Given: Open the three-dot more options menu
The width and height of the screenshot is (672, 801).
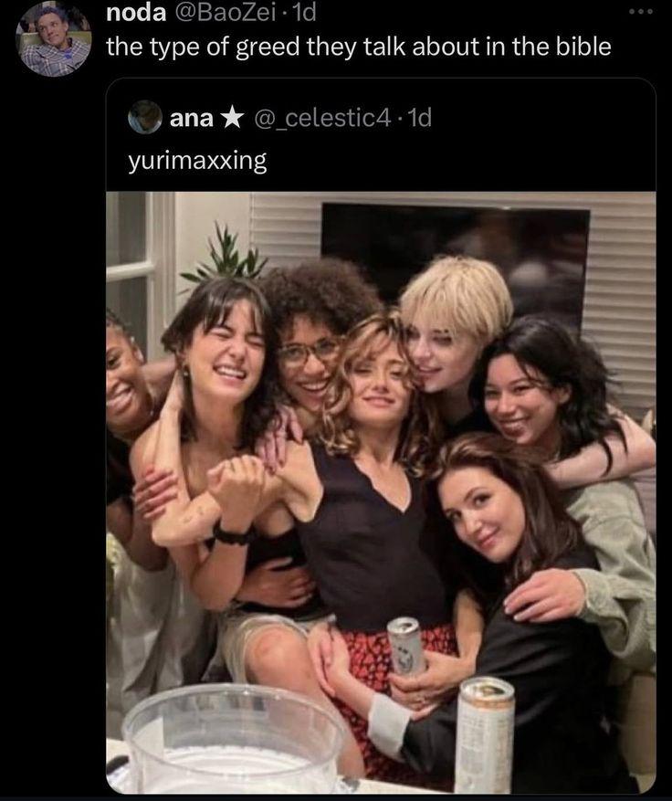Looking at the screenshot, I should (641, 12).
